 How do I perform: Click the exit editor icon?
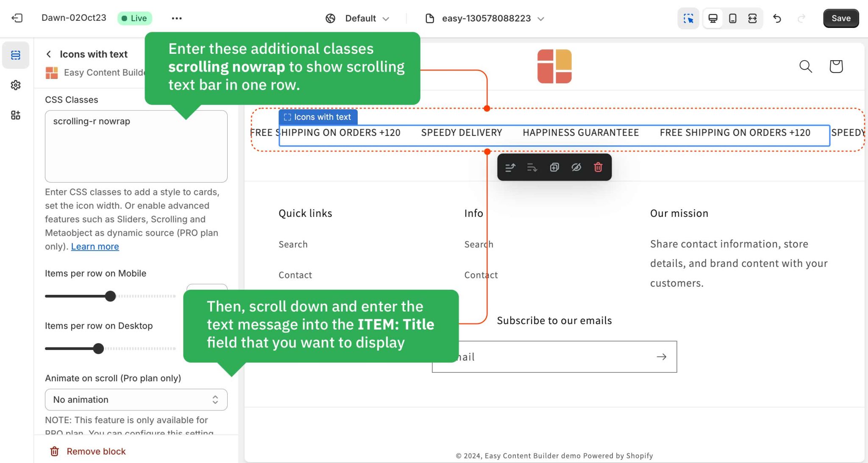click(x=17, y=18)
